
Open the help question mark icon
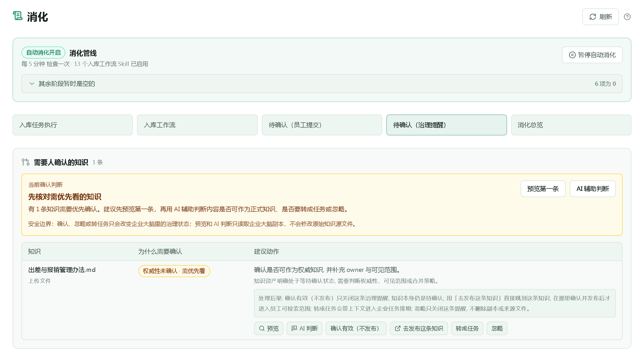[627, 17]
